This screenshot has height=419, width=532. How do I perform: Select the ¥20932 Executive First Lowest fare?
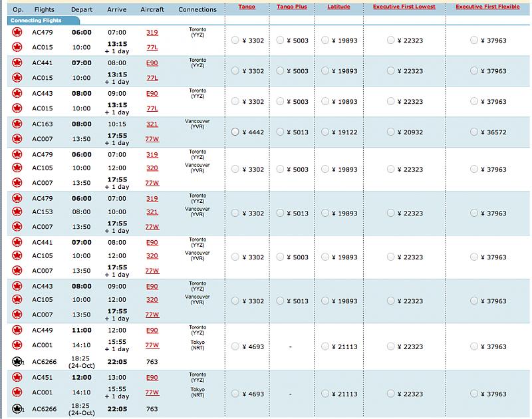tap(391, 132)
